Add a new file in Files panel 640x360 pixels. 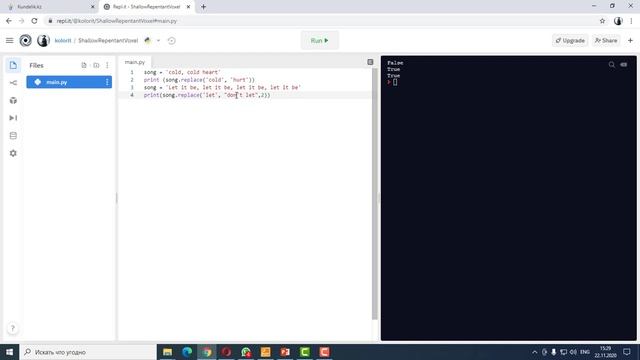84,65
